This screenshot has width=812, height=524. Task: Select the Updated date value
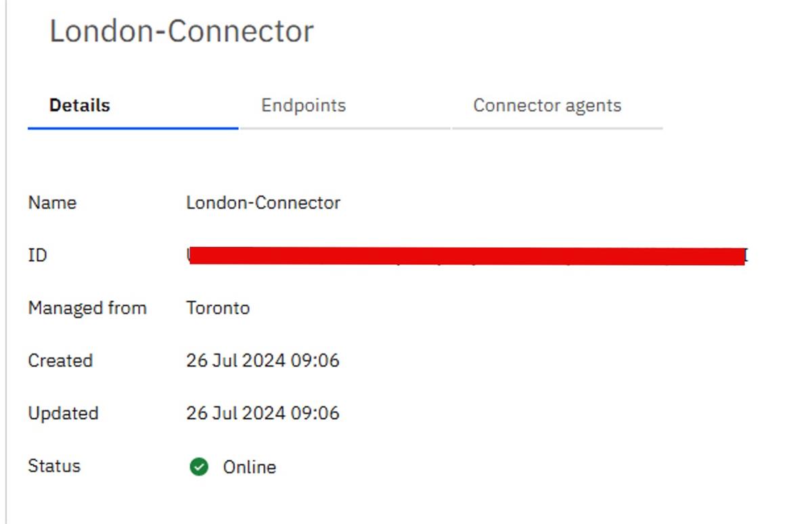pos(263,414)
